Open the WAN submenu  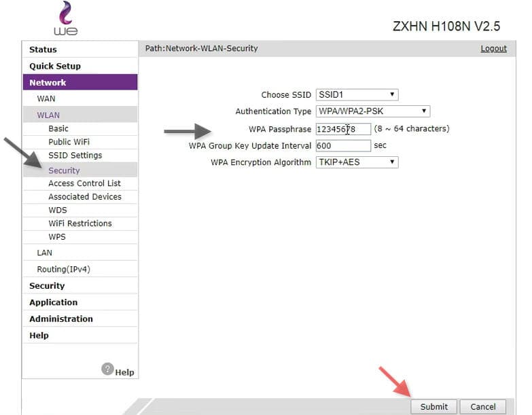point(80,98)
